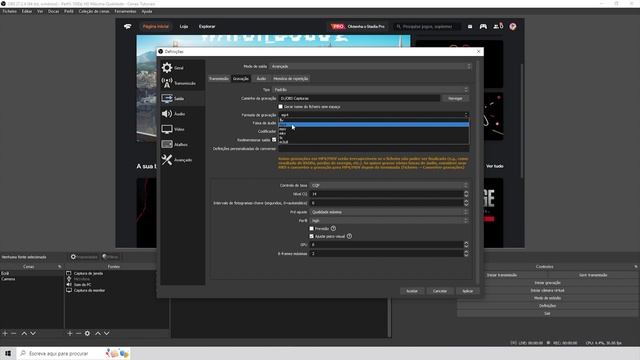Expand the Perfil dropdown
The image size is (640, 360).
389,221
